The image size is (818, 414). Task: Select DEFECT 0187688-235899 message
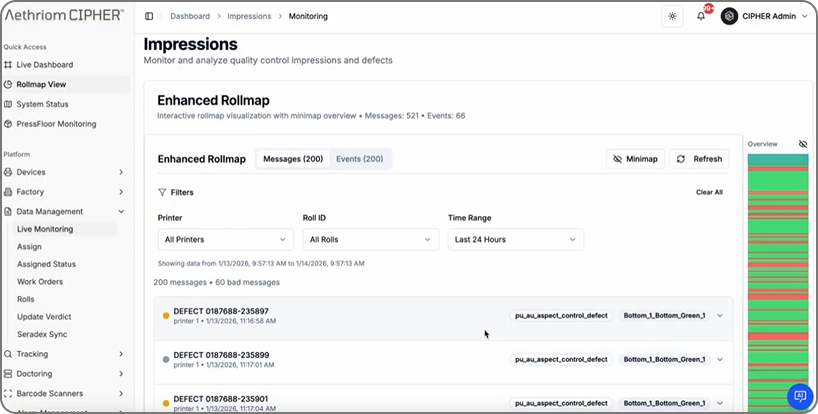[443, 362]
